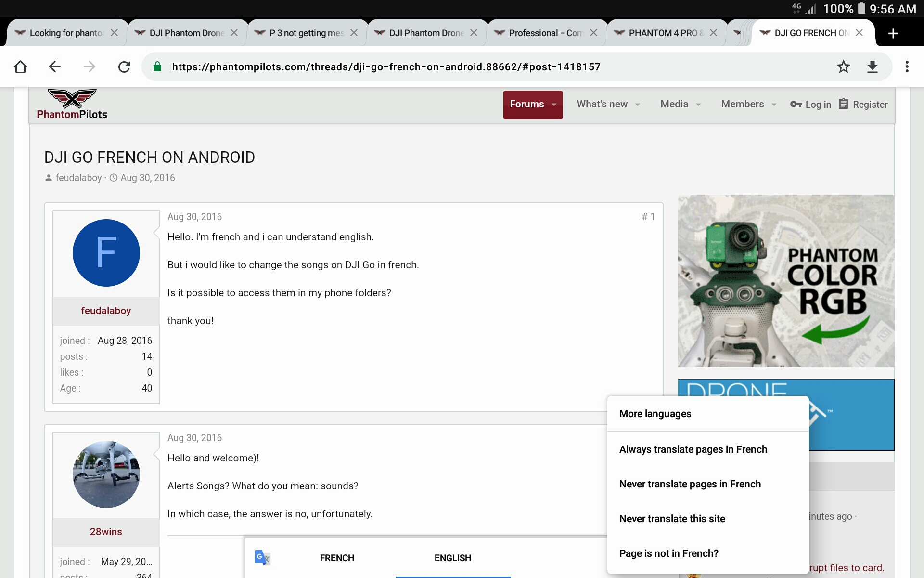Open feudalaboy profile name under avatar

coord(106,311)
